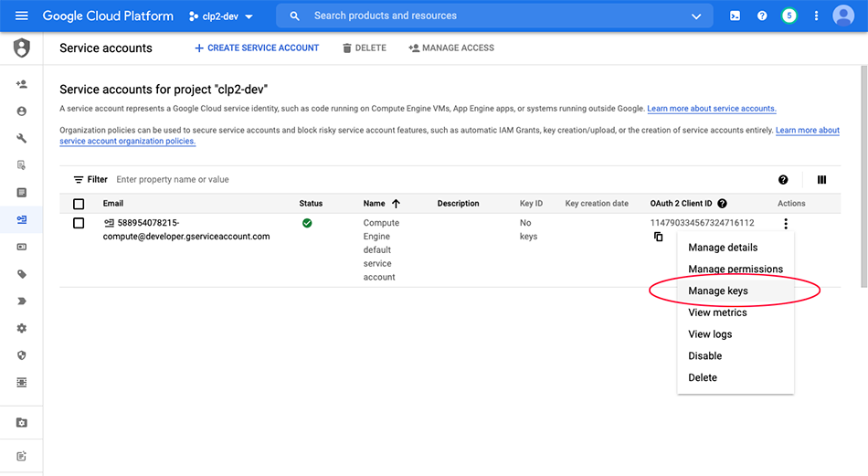
Task: Check the compute service account row checkbox
Action: click(x=79, y=224)
